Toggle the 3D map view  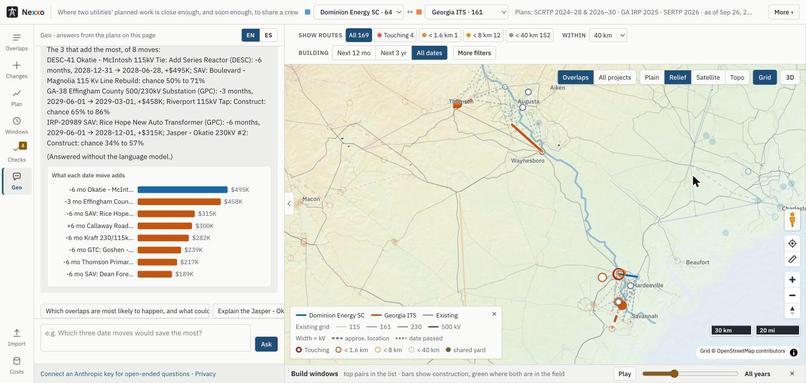point(790,77)
